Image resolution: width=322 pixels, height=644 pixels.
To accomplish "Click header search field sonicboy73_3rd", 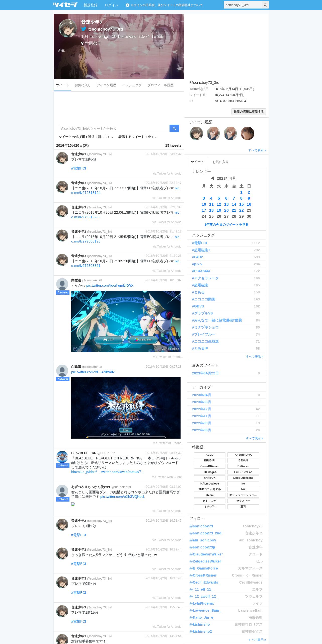I will point(243,5).
